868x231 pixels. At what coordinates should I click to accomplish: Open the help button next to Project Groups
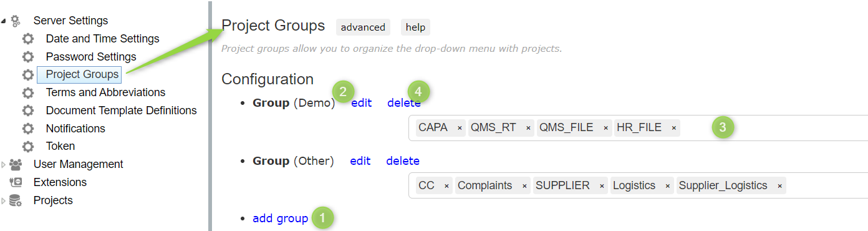point(415,27)
